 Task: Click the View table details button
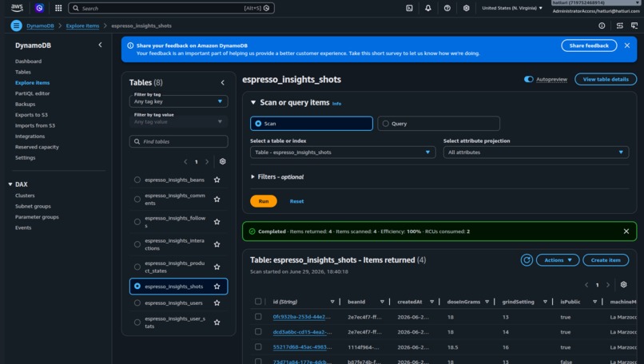(606, 79)
